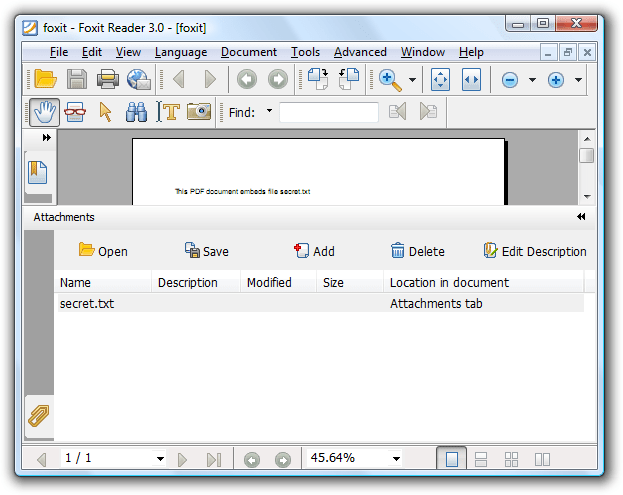Select the Typewriter tool
This screenshot has height=495, width=623.
click(x=167, y=112)
